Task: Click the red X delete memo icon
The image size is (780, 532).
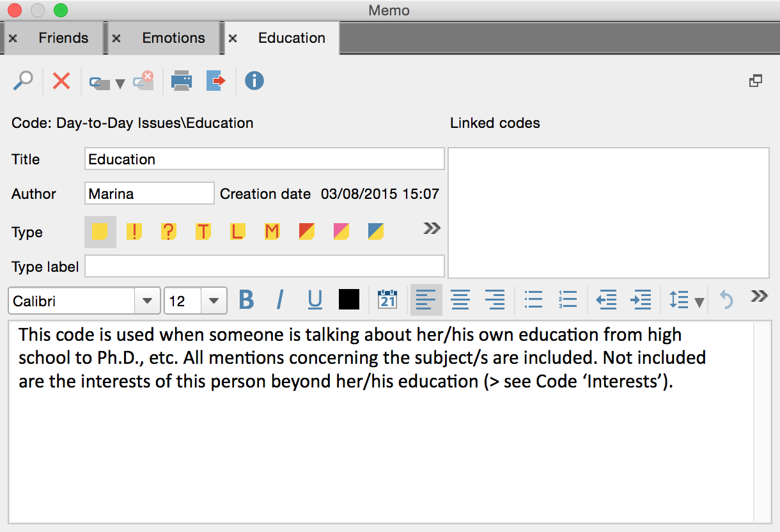Action: 61,81
